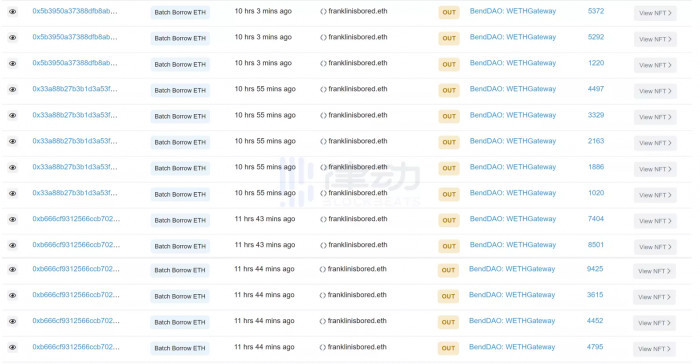The width and height of the screenshot is (700, 364).
Task: Click eye icon for token 1220 row
Action: [12, 63]
